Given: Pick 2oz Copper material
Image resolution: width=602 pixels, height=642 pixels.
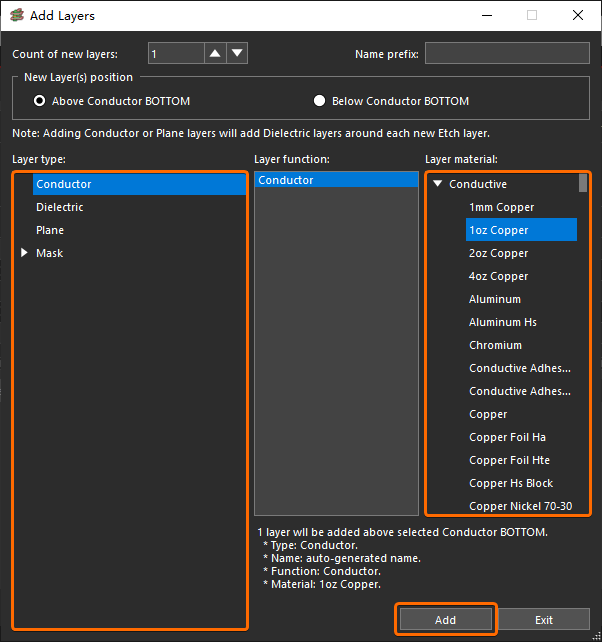Looking at the screenshot, I should [498, 253].
